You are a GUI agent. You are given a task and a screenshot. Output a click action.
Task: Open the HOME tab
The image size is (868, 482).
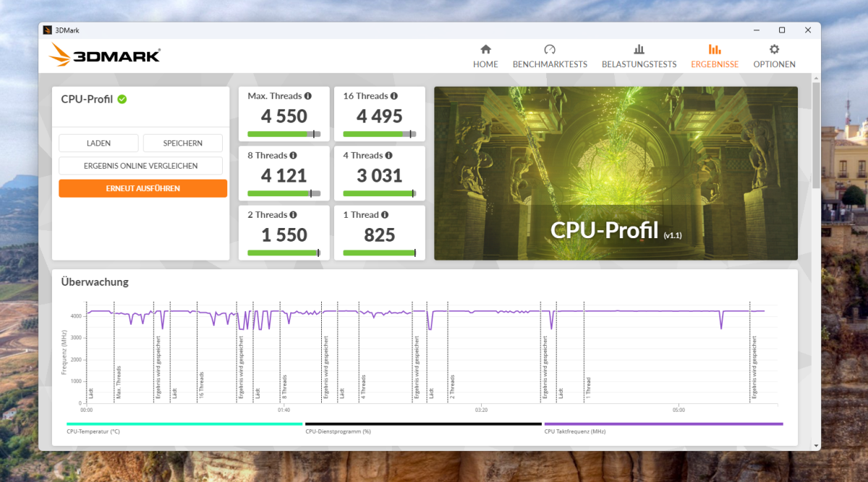click(x=485, y=56)
